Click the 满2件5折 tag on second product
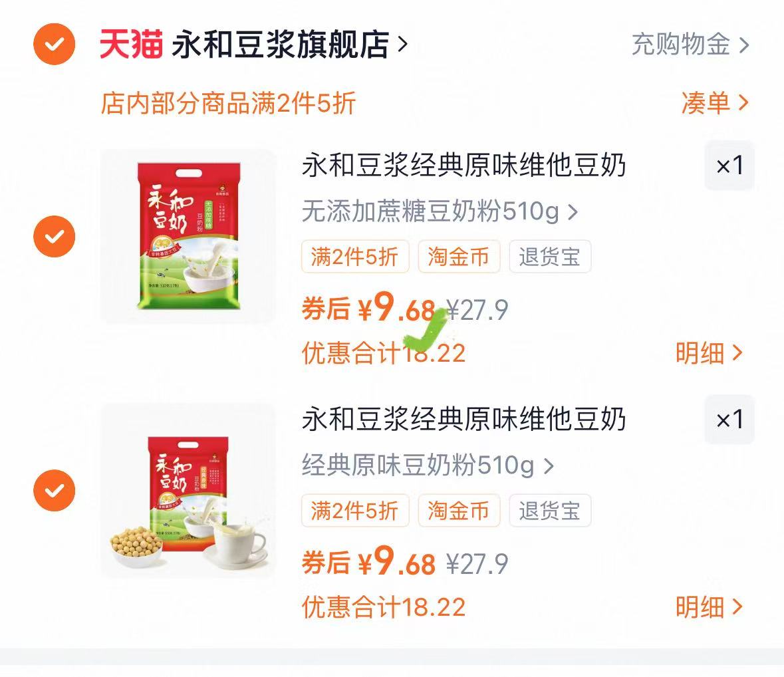784x677 pixels. (x=355, y=511)
